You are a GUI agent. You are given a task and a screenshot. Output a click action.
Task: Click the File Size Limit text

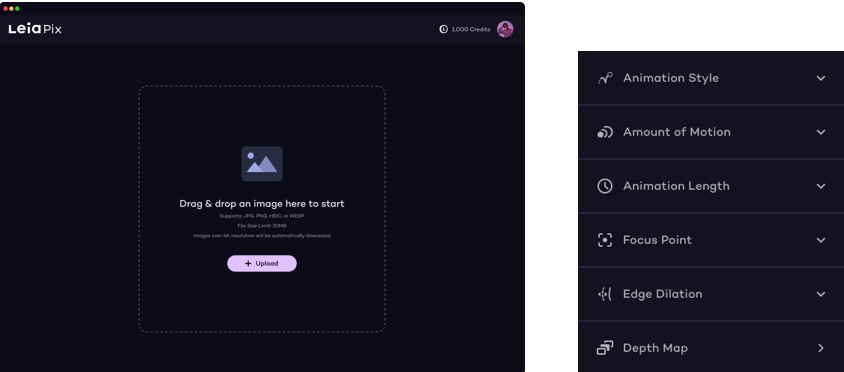(262, 226)
